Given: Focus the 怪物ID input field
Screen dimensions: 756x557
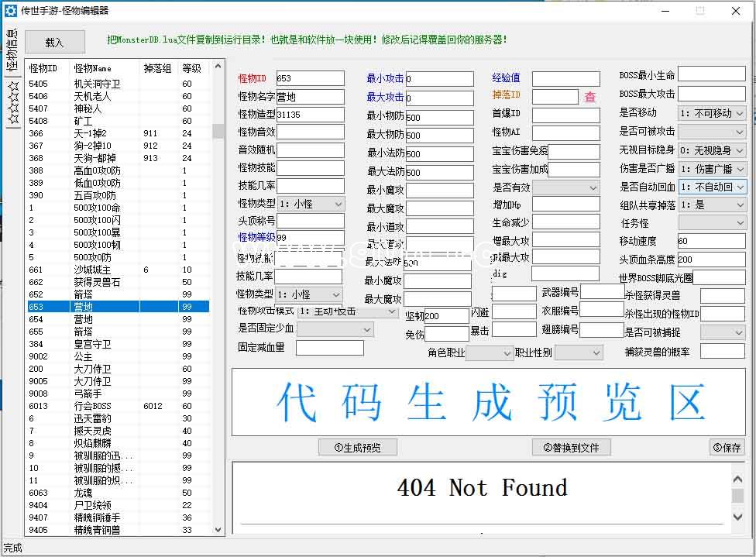Looking at the screenshot, I should coord(310,78).
